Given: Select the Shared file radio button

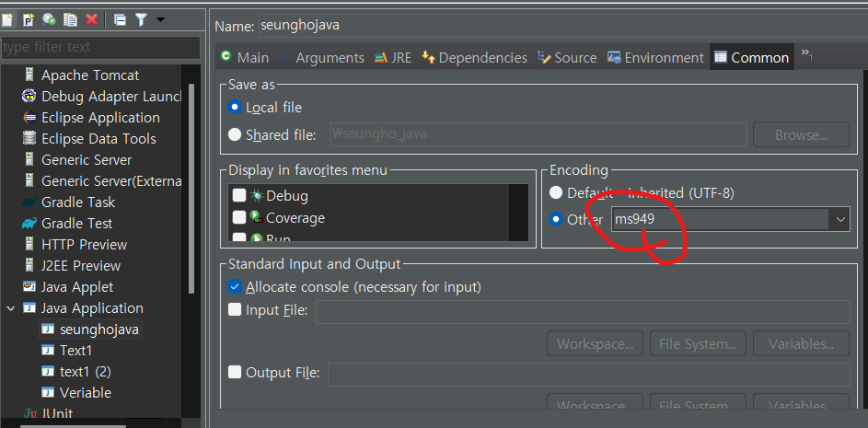Looking at the screenshot, I should [235, 134].
